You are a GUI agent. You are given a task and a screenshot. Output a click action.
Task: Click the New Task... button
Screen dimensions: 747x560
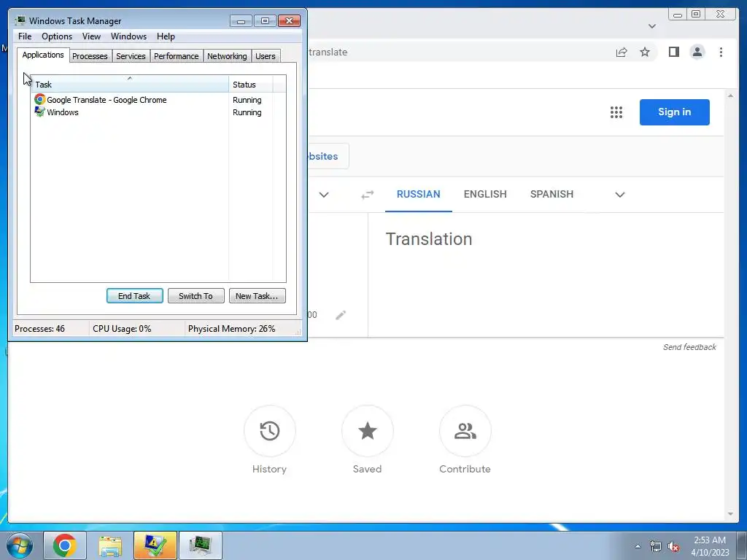tap(258, 296)
